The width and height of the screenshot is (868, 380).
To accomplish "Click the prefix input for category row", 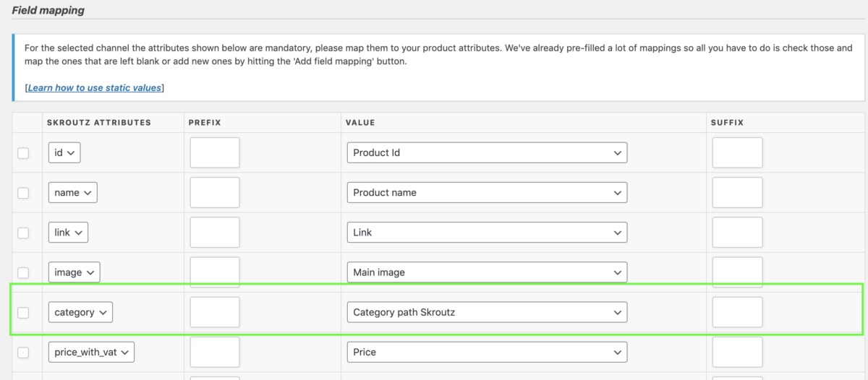I will [x=215, y=312].
